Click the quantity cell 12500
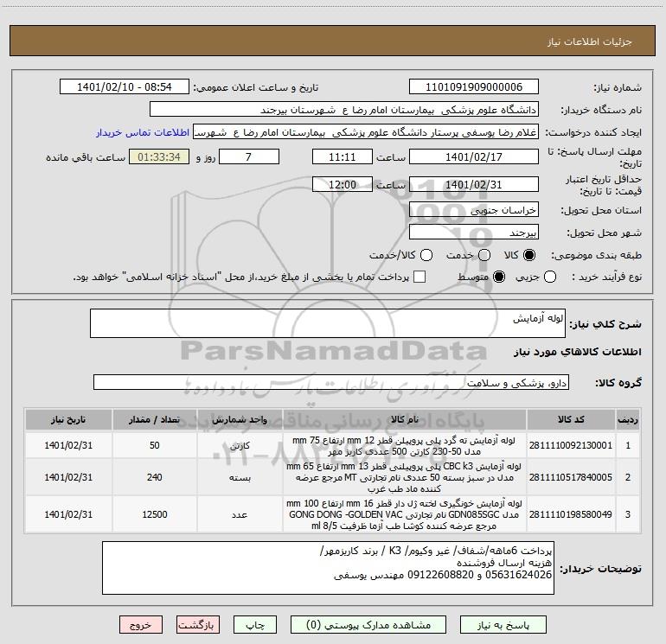This screenshot has height=644, width=666. [155, 514]
